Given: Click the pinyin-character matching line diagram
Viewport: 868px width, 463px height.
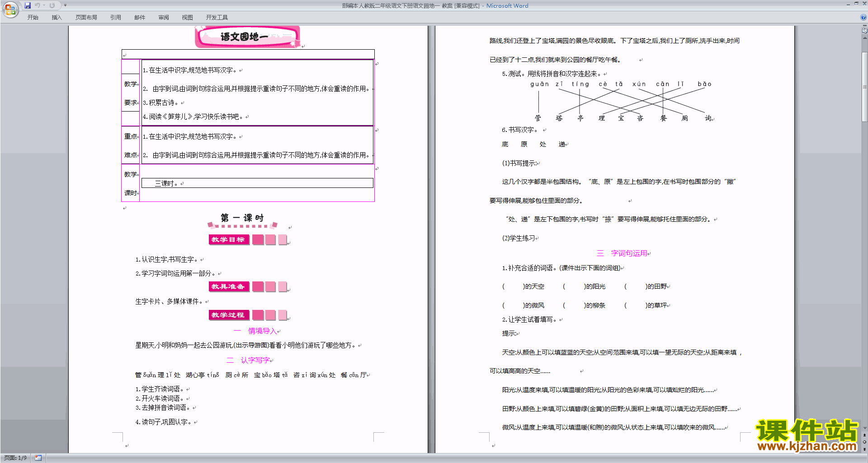Looking at the screenshot, I should (x=622, y=102).
